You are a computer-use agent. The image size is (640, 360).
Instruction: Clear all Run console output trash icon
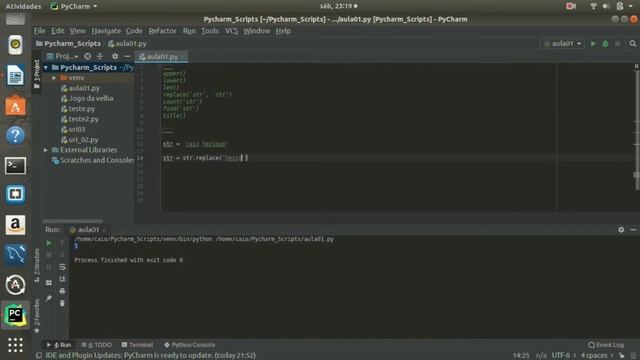[x=62, y=303]
